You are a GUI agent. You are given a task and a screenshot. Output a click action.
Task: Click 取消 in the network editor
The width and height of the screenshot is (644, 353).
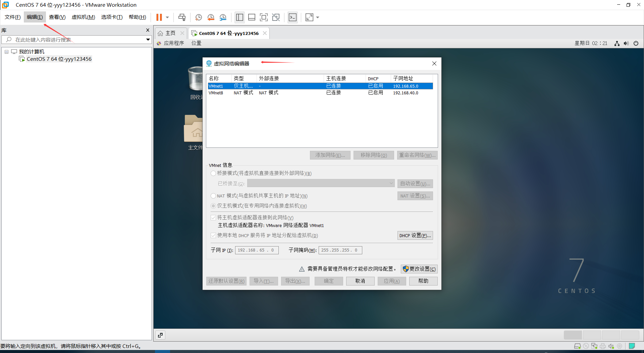tap(360, 281)
